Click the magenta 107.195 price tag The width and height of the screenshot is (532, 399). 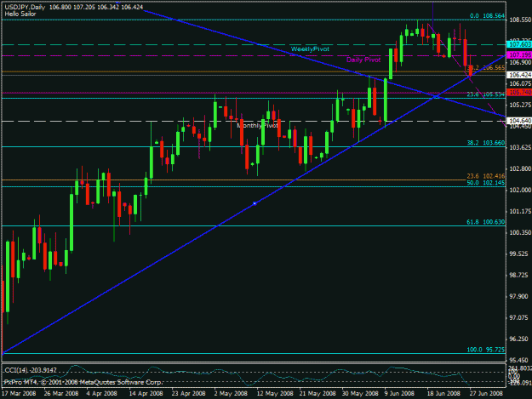(x=519, y=54)
